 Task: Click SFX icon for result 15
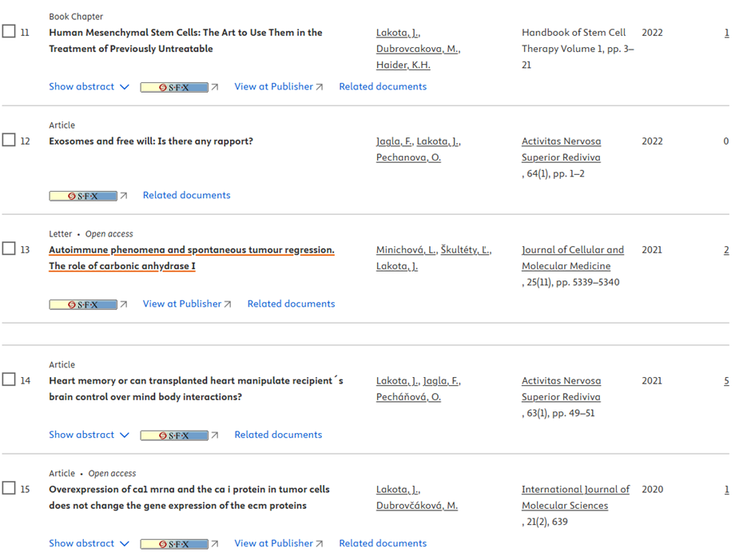coord(174,544)
